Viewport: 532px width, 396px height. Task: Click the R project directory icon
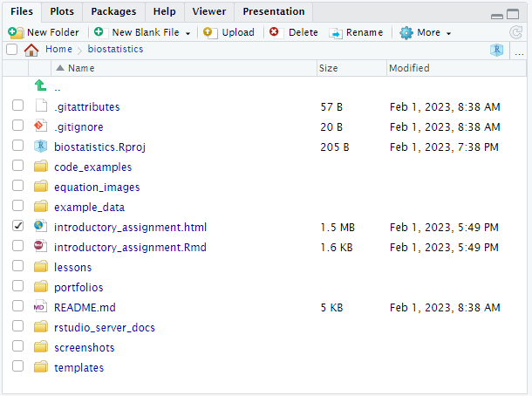(497, 51)
